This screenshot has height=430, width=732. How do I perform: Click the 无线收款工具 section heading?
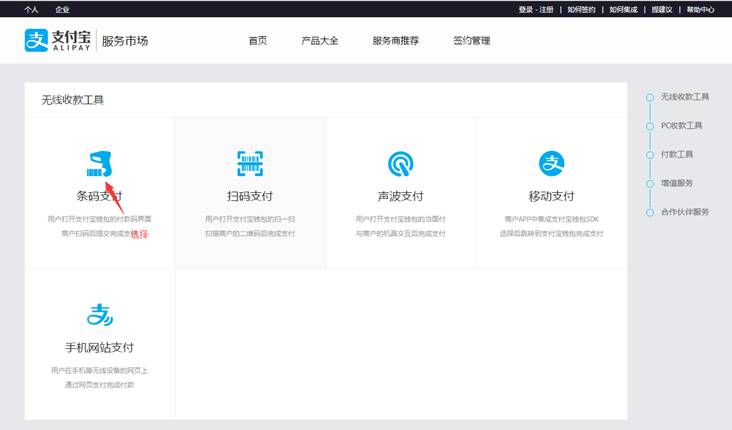coord(72,100)
